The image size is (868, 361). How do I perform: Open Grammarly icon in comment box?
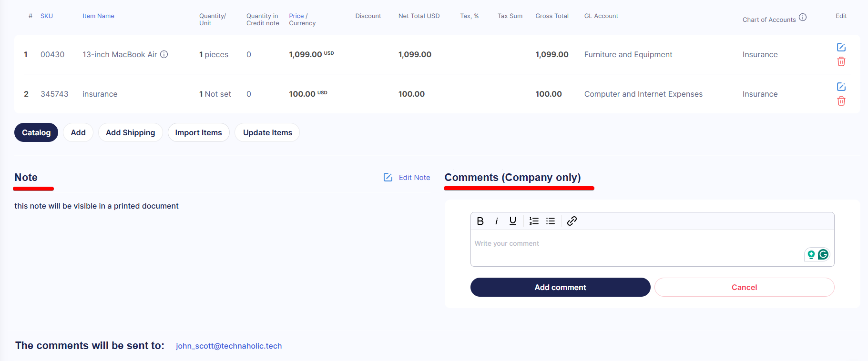pos(823,255)
